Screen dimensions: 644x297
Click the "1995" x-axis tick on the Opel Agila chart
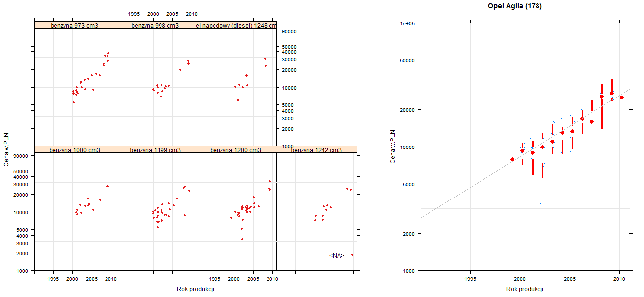click(471, 279)
